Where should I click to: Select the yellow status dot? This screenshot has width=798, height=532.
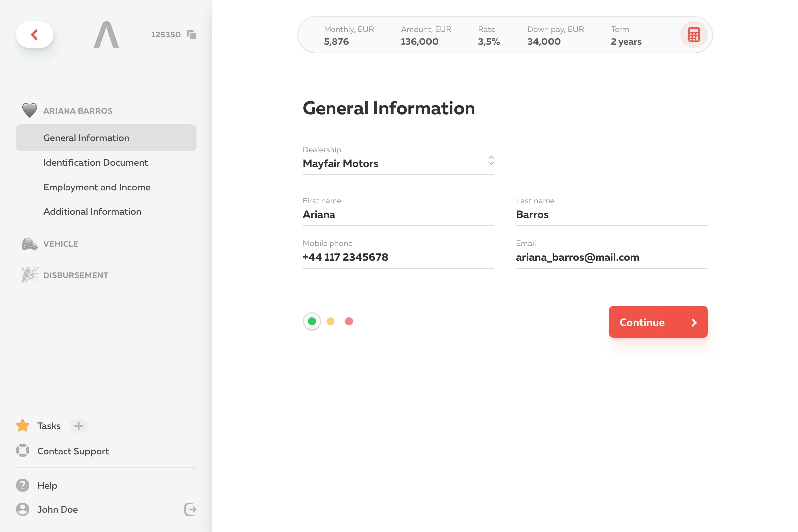pyautogui.click(x=330, y=321)
